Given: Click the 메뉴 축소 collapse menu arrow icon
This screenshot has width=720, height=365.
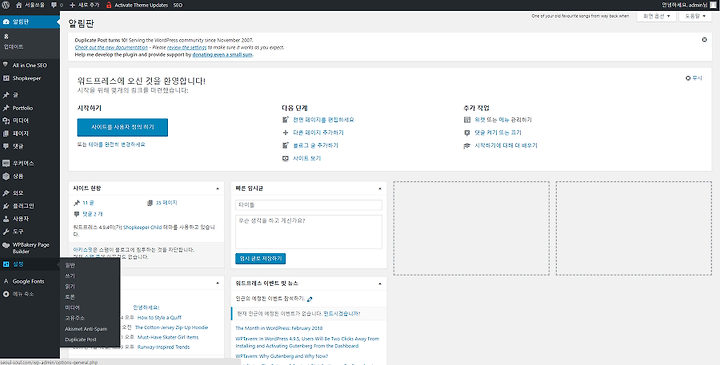Looking at the screenshot, I should tap(6, 294).
